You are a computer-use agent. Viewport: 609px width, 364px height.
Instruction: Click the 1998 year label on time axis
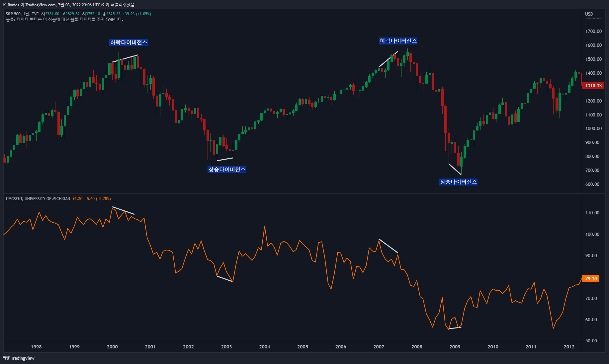36,347
